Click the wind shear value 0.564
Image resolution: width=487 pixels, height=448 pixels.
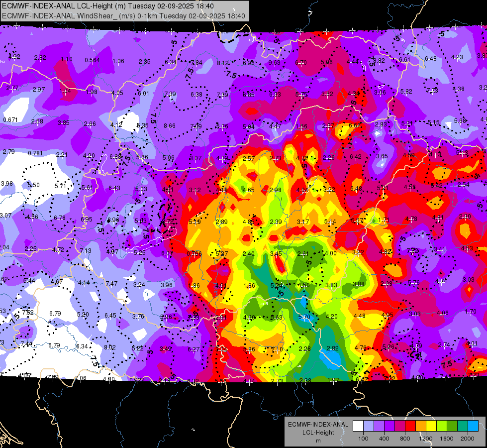(x=92, y=60)
